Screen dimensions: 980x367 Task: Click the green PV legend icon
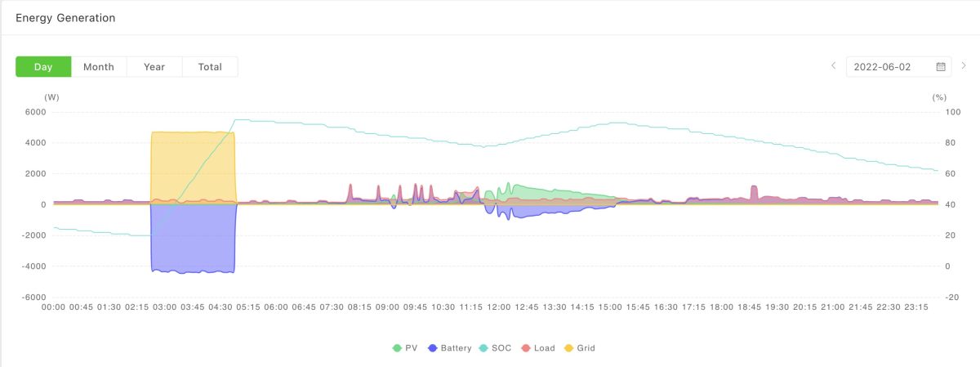pyautogui.click(x=397, y=348)
